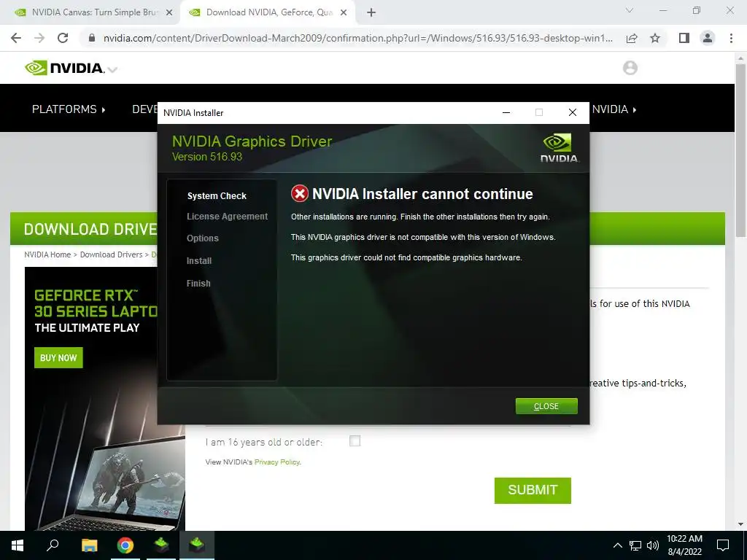747x560 pixels.
Task: Open a new browser tab
Action: click(371, 13)
